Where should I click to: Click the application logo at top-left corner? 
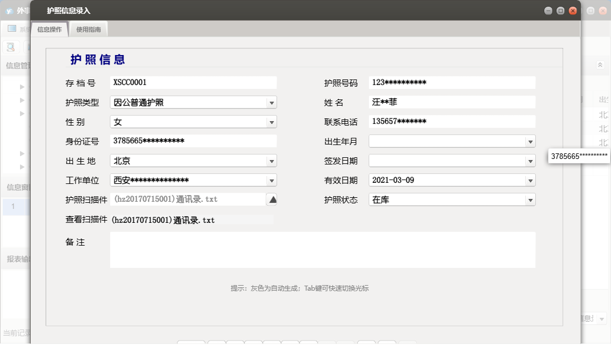pos(8,9)
